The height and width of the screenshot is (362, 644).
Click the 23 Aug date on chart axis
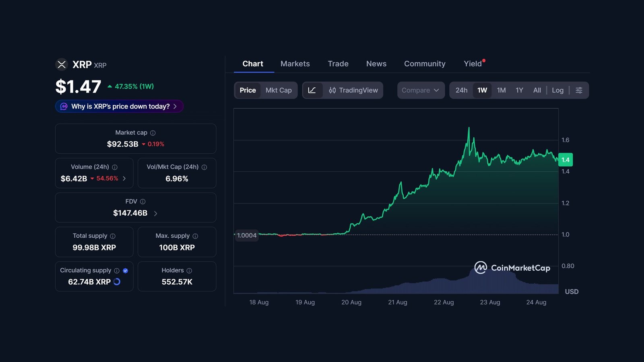[490, 302]
